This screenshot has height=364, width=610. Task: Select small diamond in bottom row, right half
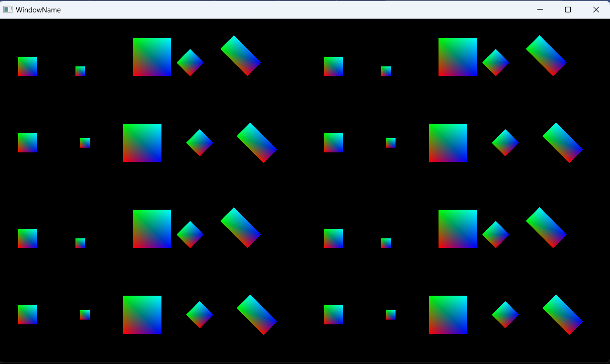tap(505, 315)
